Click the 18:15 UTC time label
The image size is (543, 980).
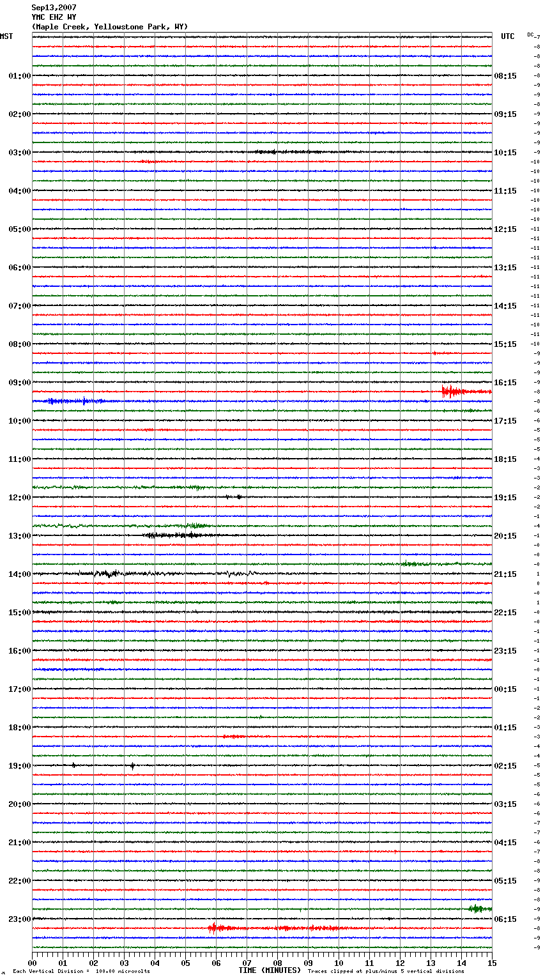click(505, 459)
